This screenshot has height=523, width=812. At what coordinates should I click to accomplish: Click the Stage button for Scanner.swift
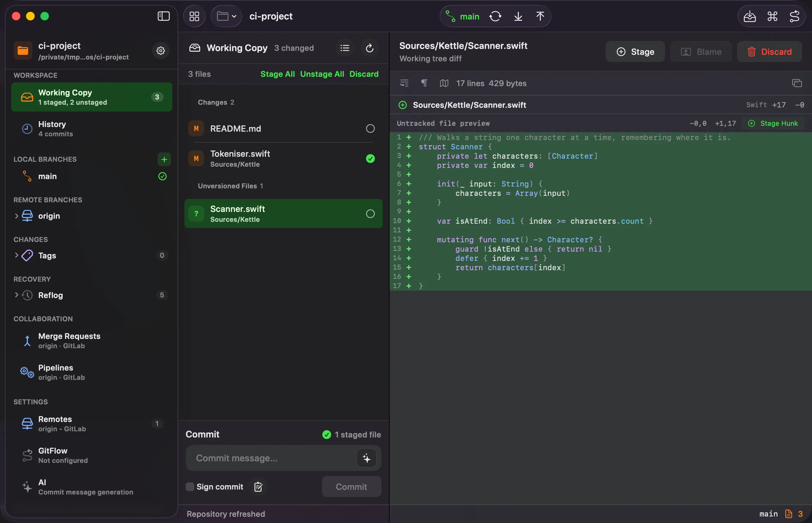[x=635, y=52]
